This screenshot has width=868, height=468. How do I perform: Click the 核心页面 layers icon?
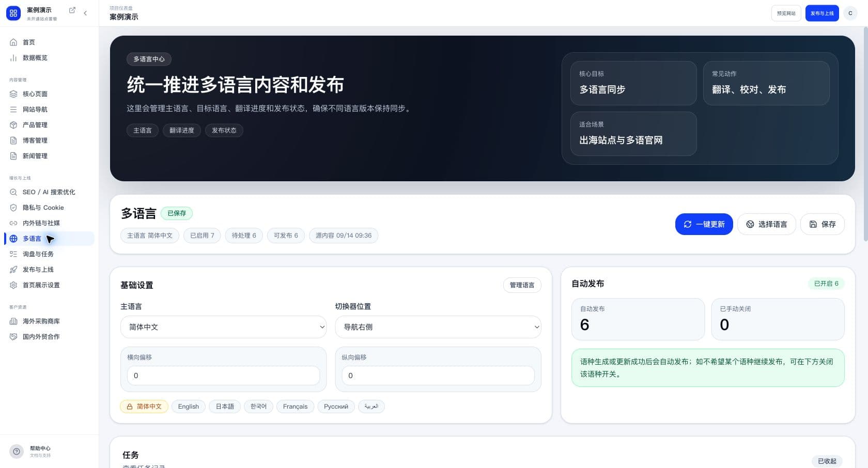coord(13,94)
